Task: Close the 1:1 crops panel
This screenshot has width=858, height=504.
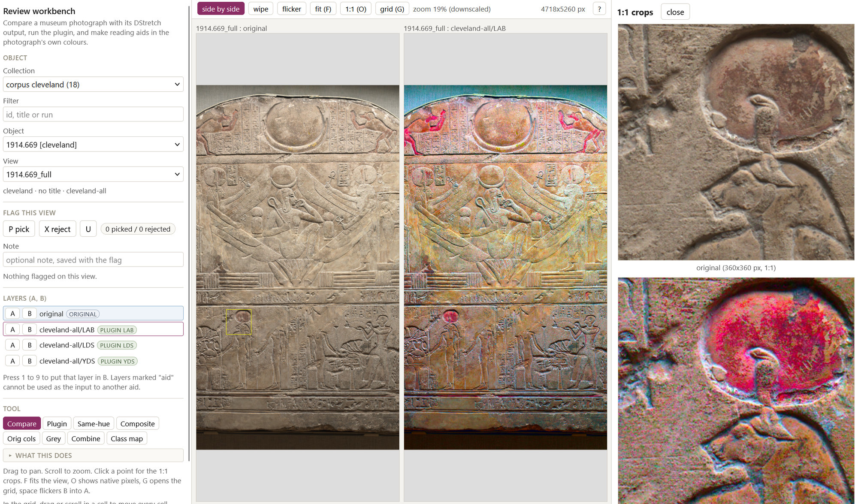Action: coord(675,12)
